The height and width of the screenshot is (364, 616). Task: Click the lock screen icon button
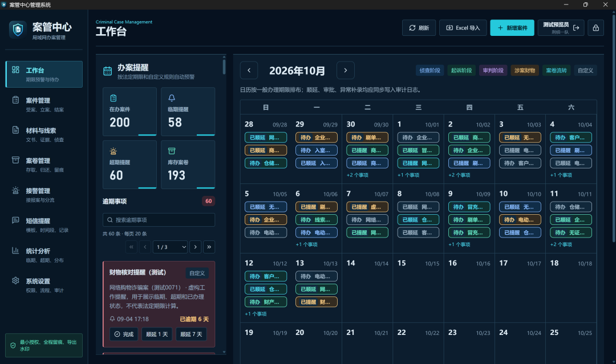pyautogui.click(x=595, y=28)
